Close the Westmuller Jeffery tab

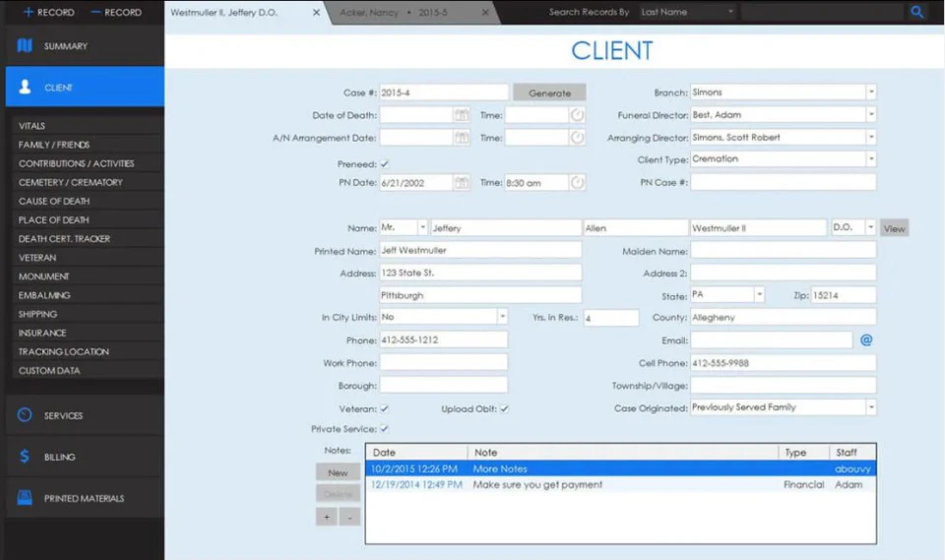tap(316, 12)
